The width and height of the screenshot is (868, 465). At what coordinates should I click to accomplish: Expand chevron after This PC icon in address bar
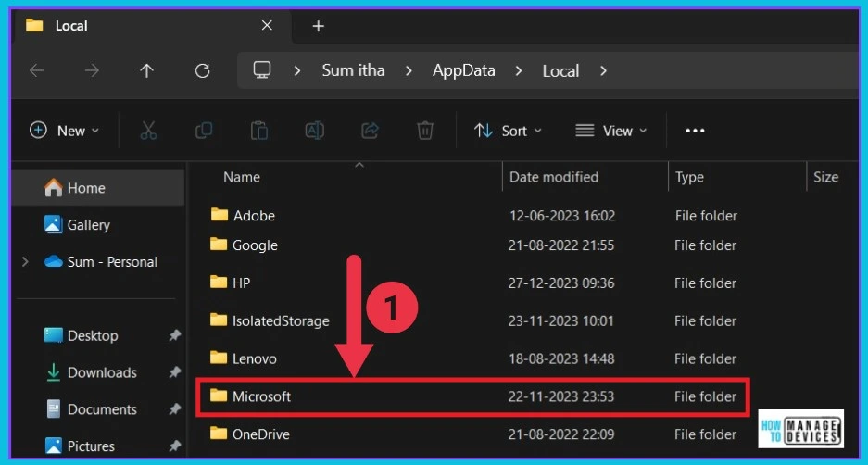click(x=297, y=70)
